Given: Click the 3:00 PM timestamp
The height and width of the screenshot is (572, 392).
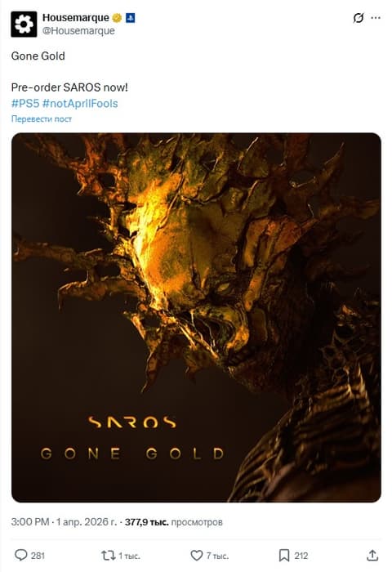Looking at the screenshot, I should [30, 522].
